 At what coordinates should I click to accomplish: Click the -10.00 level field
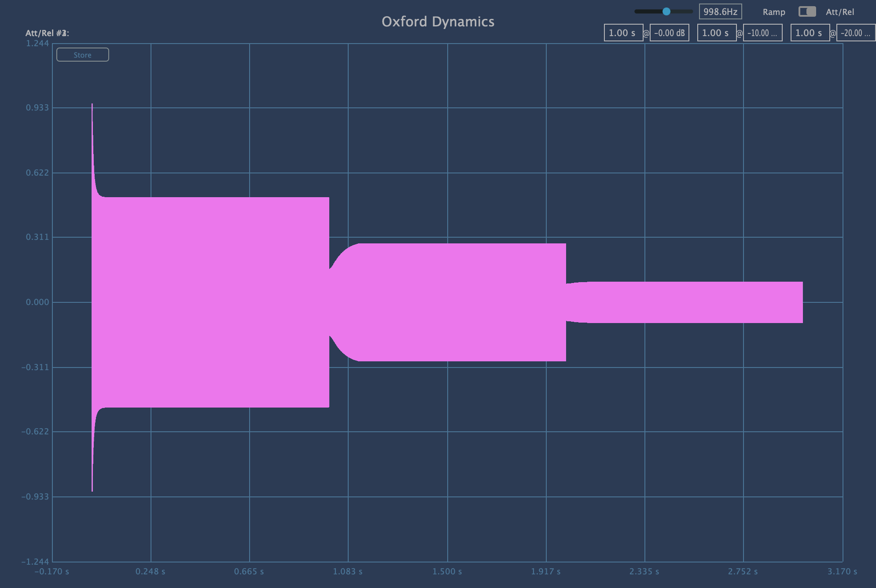click(x=762, y=33)
